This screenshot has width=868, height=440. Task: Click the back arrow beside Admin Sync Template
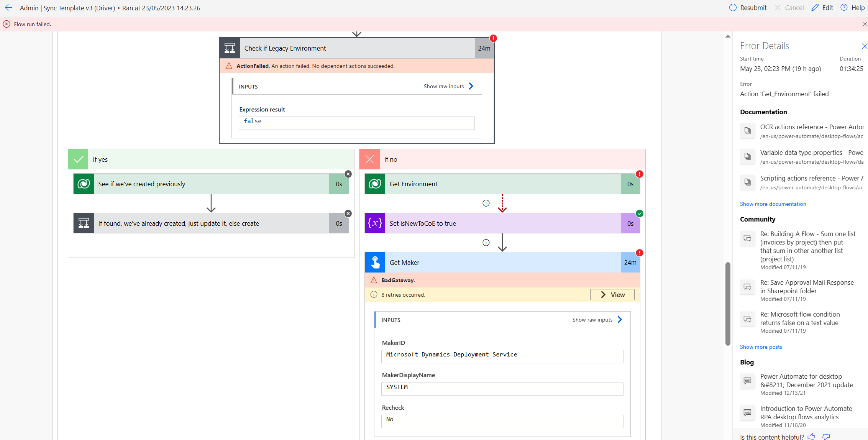coord(8,8)
